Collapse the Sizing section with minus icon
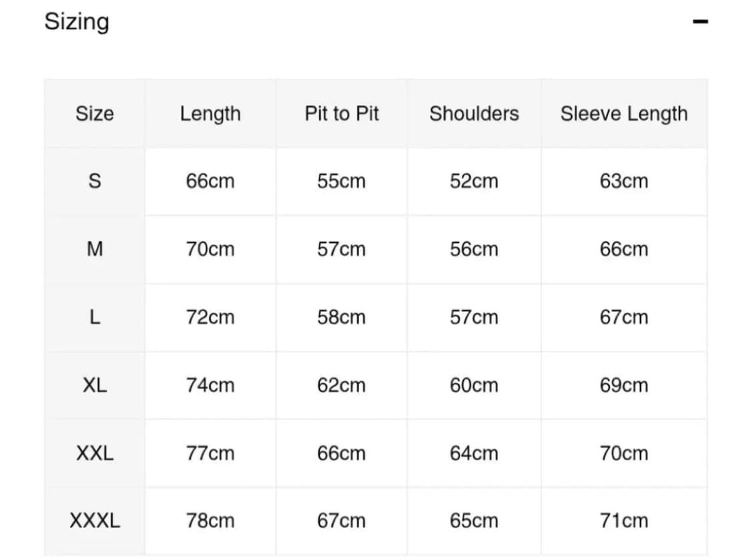Viewport: 750px width, 560px height. 699,22
